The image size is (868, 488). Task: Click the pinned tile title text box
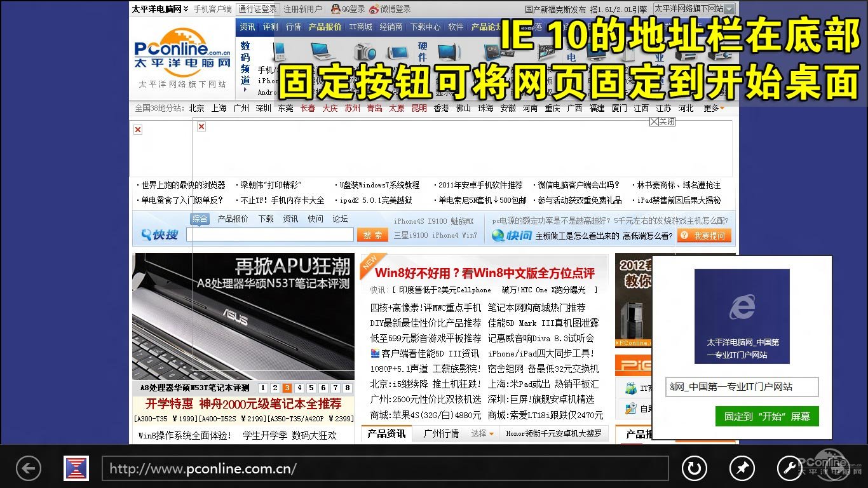742,386
